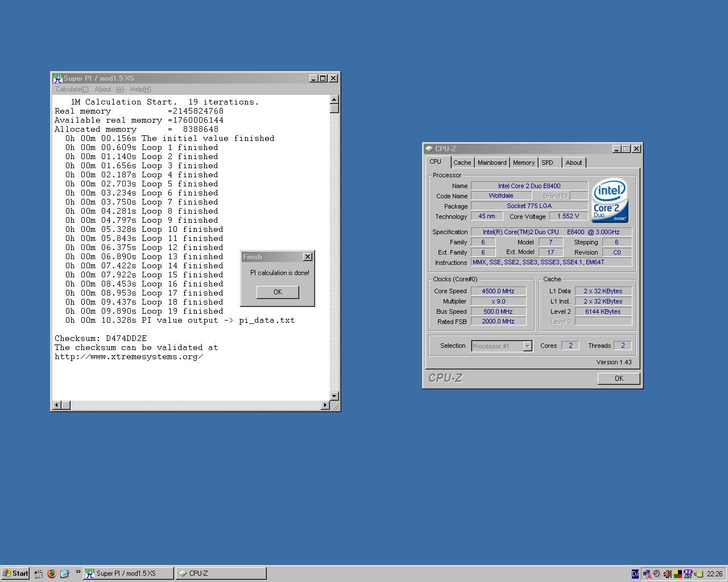Click the Version 1.43 text
The height and width of the screenshot is (582, 728).
[614, 362]
